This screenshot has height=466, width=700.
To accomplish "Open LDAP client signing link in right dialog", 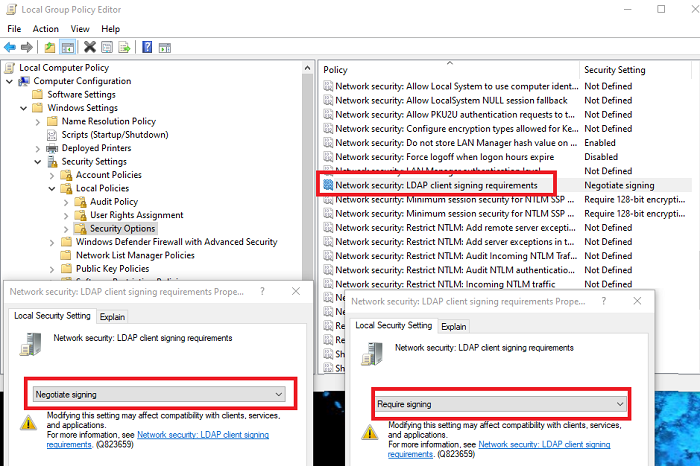I will coord(499,449).
